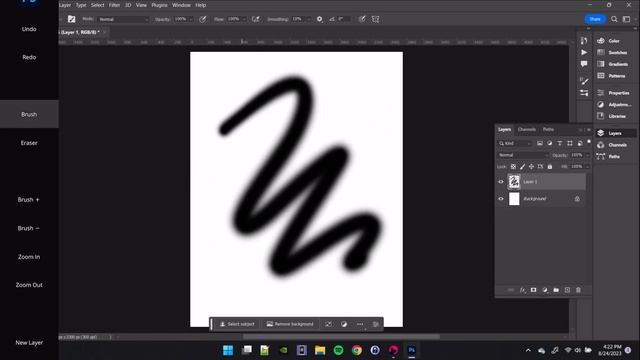Enable airbrush-style build-up icon
The width and height of the screenshot is (640, 360).
click(256, 19)
